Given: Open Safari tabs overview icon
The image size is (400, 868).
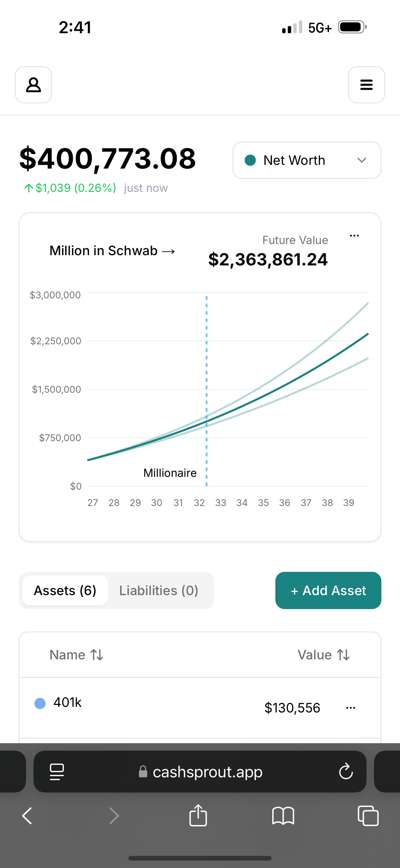Looking at the screenshot, I should 368,816.
